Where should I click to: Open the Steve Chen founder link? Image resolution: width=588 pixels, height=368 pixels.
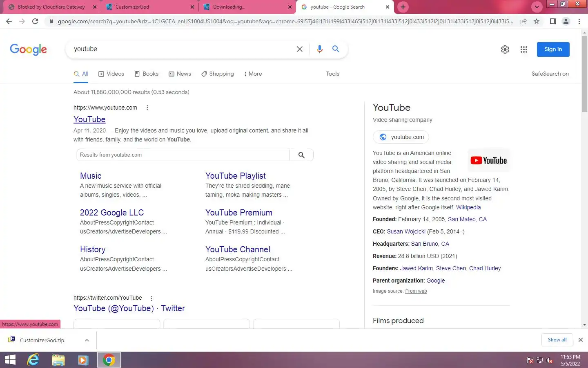(451, 268)
